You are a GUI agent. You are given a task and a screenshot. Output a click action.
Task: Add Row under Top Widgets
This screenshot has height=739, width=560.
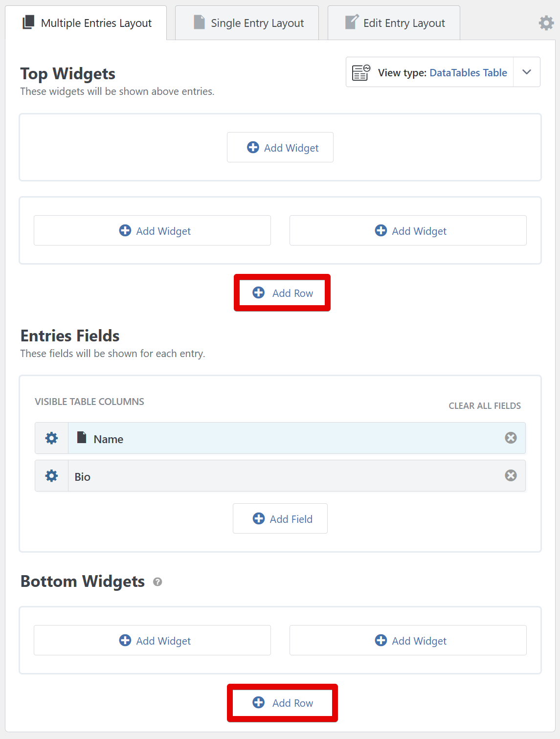(x=282, y=292)
